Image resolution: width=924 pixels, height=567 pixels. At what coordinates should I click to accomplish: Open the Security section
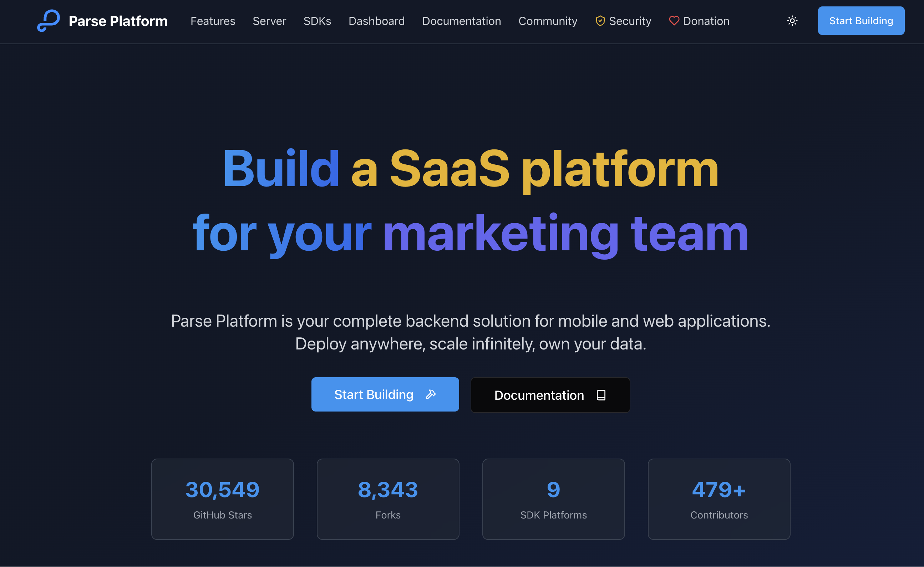(630, 21)
